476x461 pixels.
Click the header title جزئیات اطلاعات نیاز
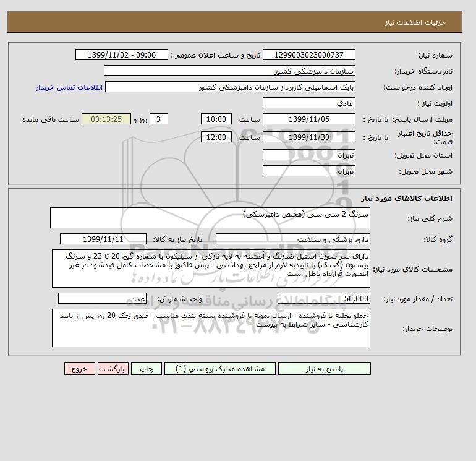[x=415, y=22]
